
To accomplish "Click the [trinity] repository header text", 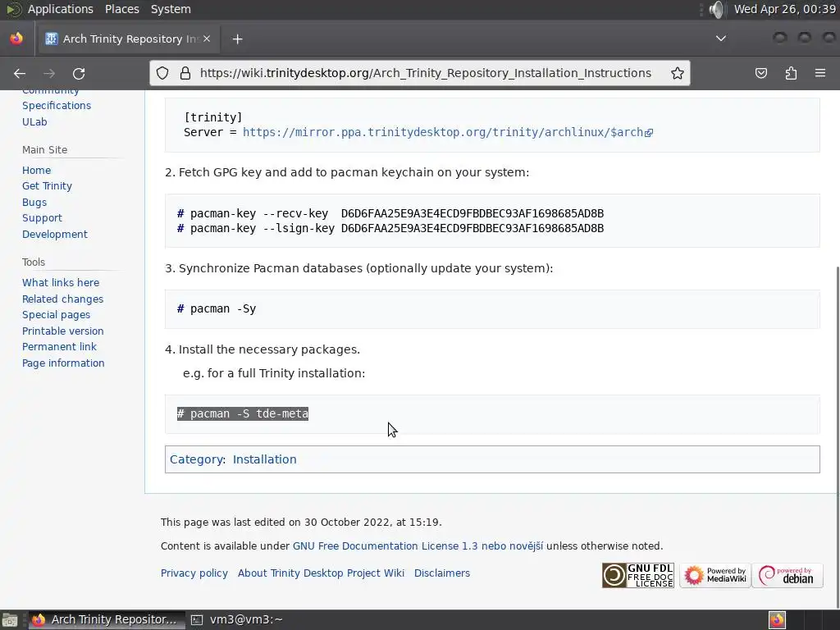I will (x=213, y=117).
